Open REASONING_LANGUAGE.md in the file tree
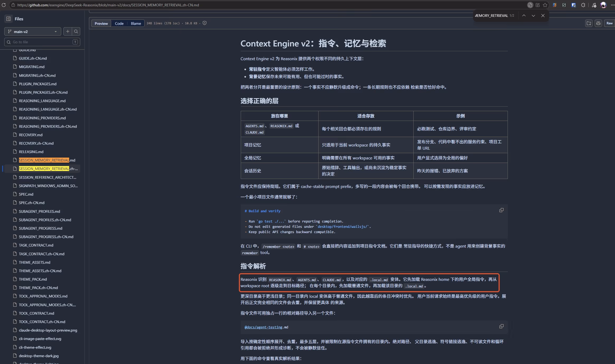 pyautogui.click(x=42, y=101)
